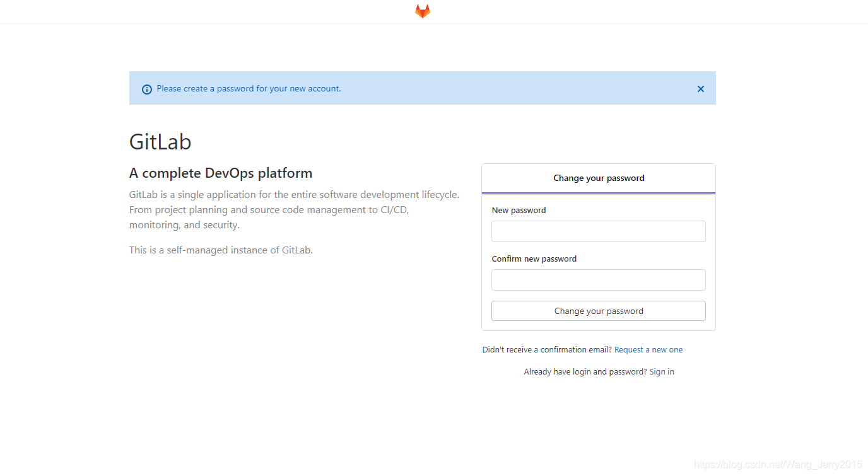Click 'Already have login and password?' text

click(585, 372)
